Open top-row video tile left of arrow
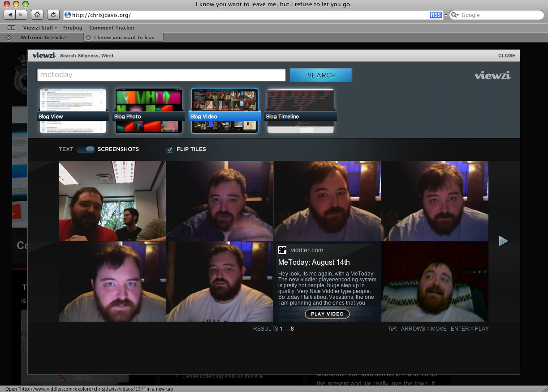Screen dimensions: 548x392 click(x=435, y=201)
